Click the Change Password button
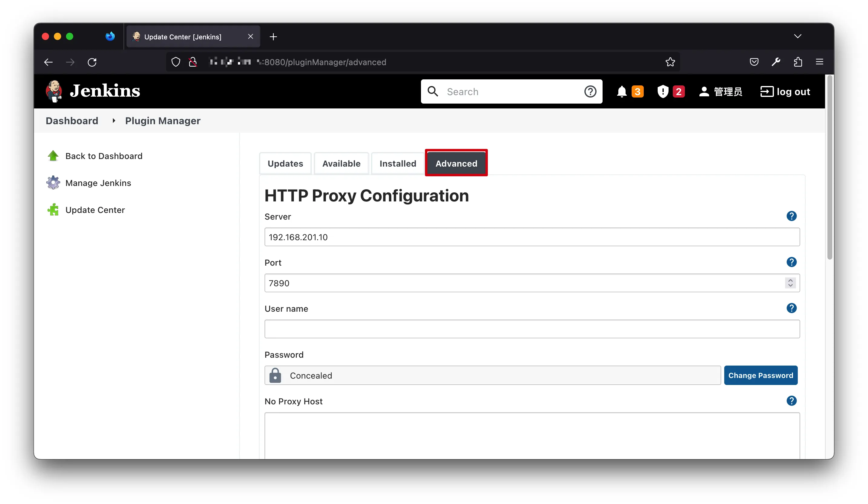This screenshot has height=504, width=868. 761,375
